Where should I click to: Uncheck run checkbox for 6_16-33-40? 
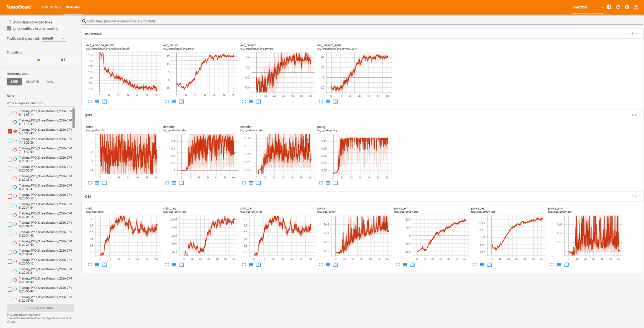[10, 131]
